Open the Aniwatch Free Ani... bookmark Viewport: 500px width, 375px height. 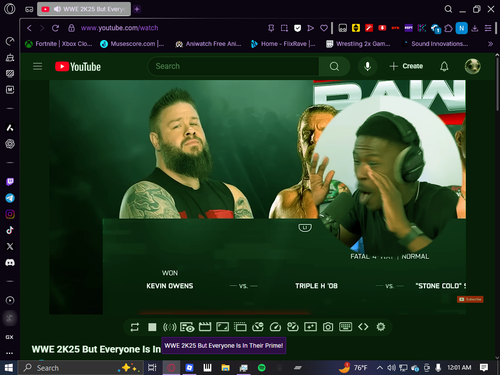(x=208, y=44)
